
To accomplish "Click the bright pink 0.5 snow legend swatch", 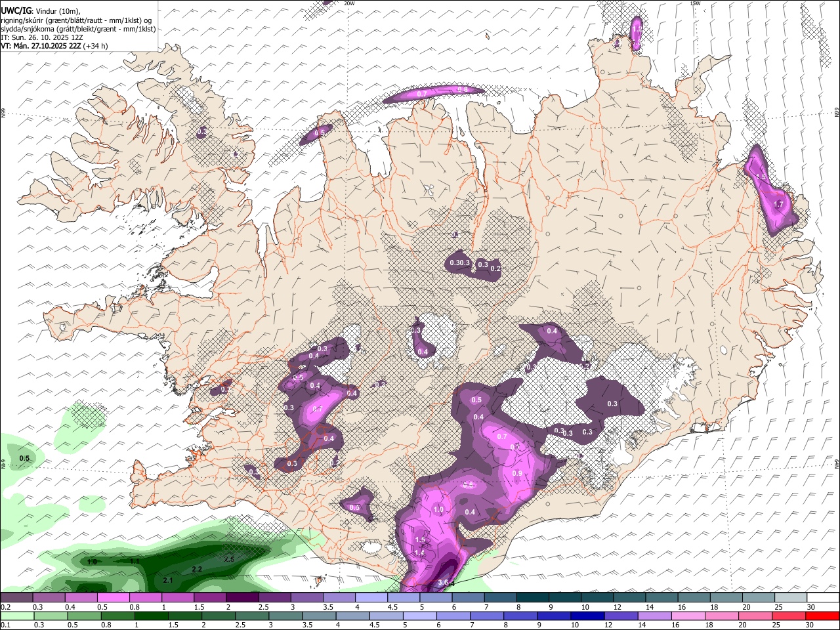I will click(113, 597).
